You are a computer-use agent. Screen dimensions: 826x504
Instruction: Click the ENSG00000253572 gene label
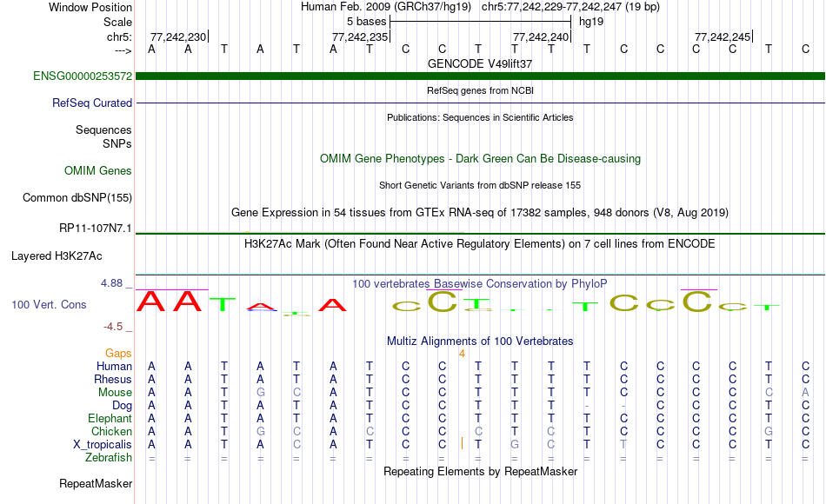click(83, 76)
